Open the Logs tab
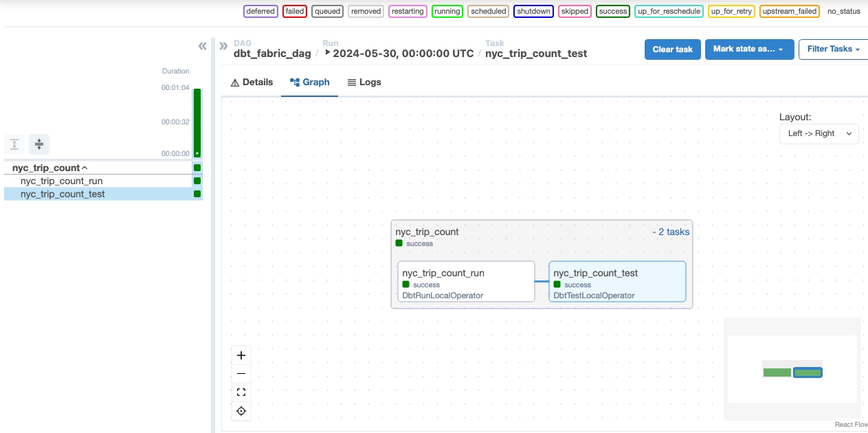868x433 pixels. 364,82
